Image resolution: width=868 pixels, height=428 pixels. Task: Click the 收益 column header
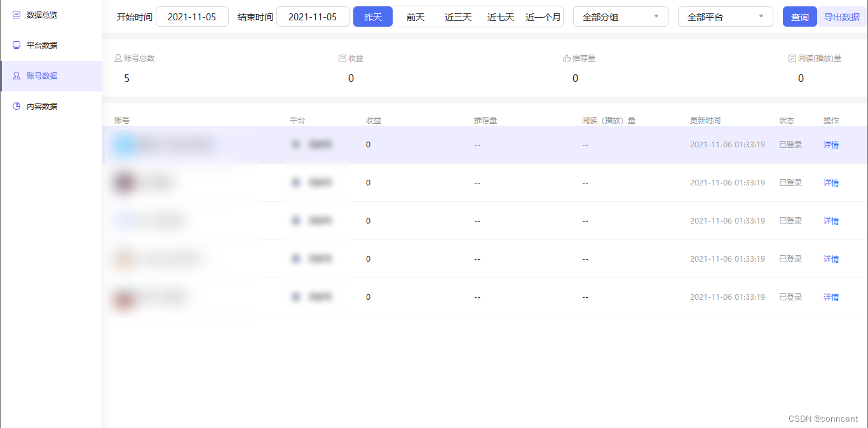click(x=374, y=120)
